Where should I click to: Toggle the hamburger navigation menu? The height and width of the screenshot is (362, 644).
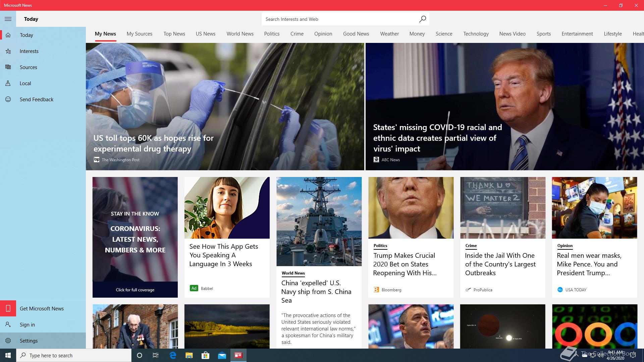click(8, 19)
